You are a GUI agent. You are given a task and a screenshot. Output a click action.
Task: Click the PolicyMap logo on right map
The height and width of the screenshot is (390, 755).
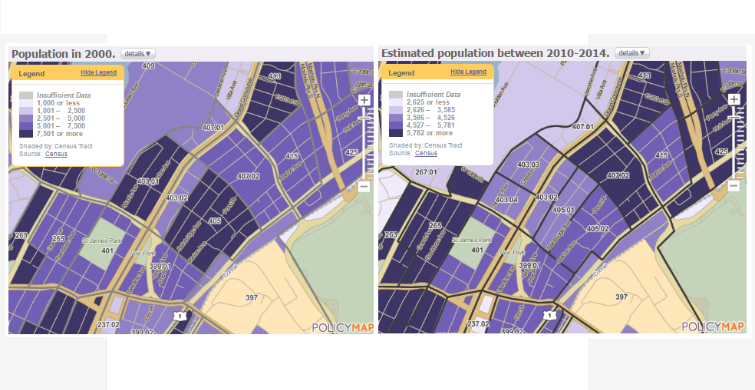click(712, 327)
